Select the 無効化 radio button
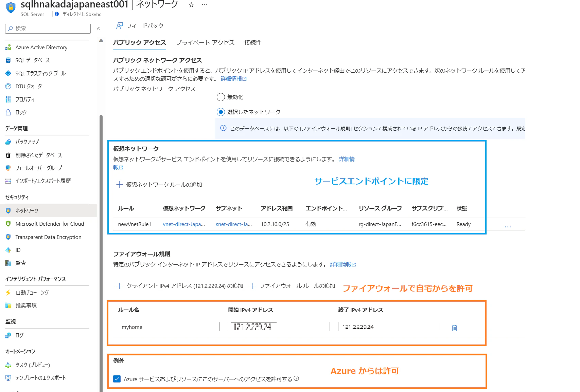 221,97
